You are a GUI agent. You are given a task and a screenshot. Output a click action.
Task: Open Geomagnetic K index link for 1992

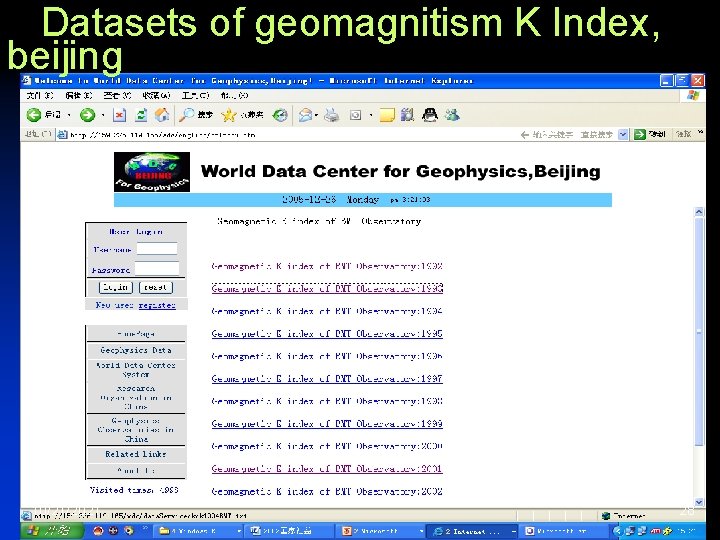pyautogui.click(x=327, y=266)
